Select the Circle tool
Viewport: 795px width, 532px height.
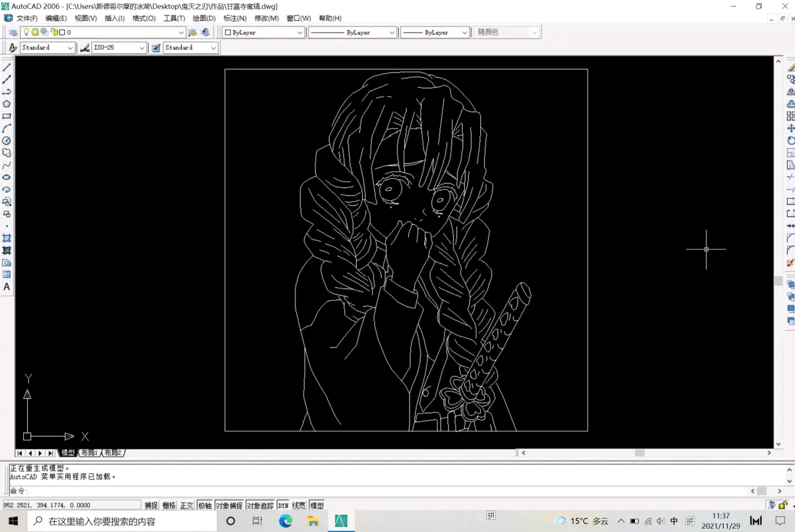point(7,141)
